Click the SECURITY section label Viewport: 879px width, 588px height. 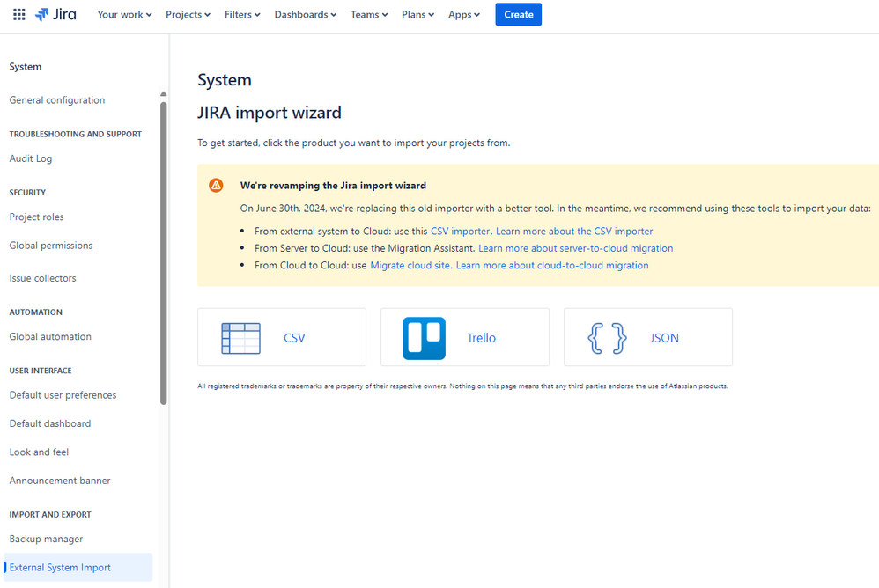click(x=27, y=193)
